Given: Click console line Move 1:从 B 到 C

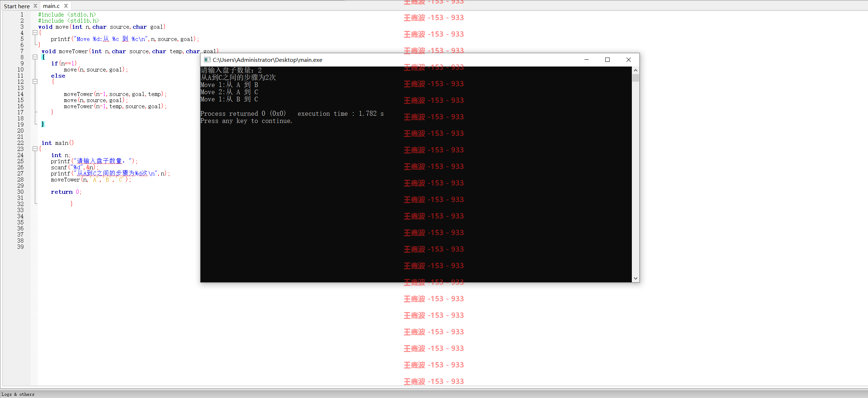Looking at the screenshot, I should [x=229, y=100].
